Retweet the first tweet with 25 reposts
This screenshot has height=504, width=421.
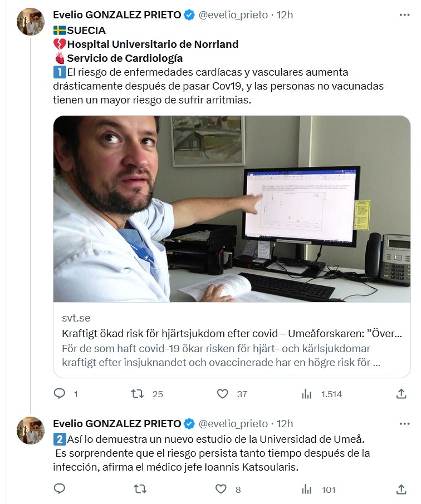tap(137, 394)
